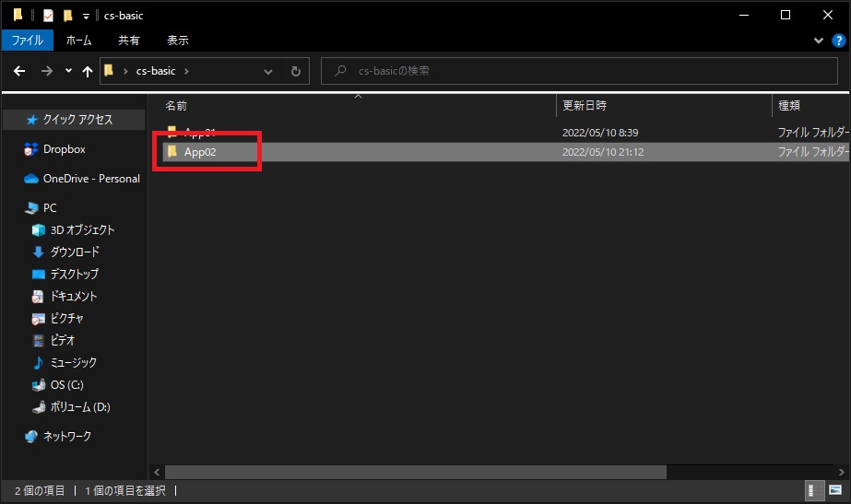Open recent locations dropdown arrow
This screenshot has width=851, height=504.
[x=69, y=71]
